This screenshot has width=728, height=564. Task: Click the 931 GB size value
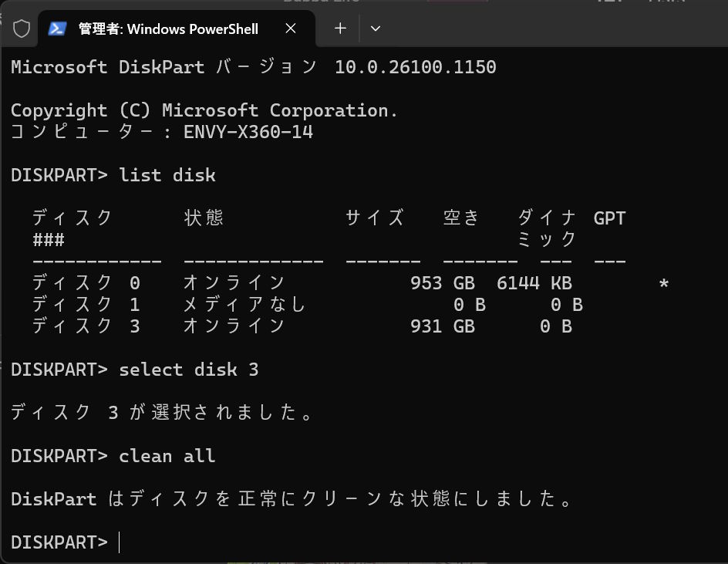point(443,326)
